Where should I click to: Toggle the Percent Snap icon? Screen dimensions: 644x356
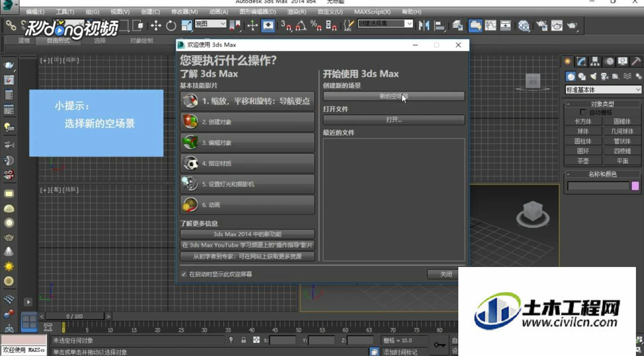click(x=316, y=25)
